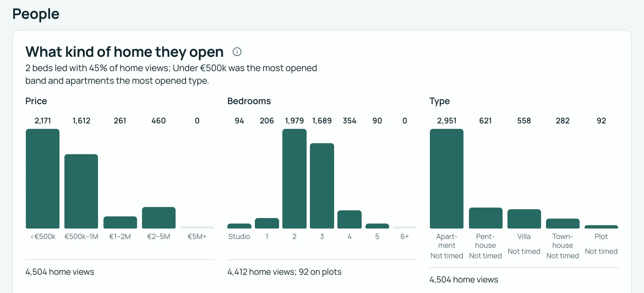Click the Plot type bar

pyautogui.click(x=601, y=227)
